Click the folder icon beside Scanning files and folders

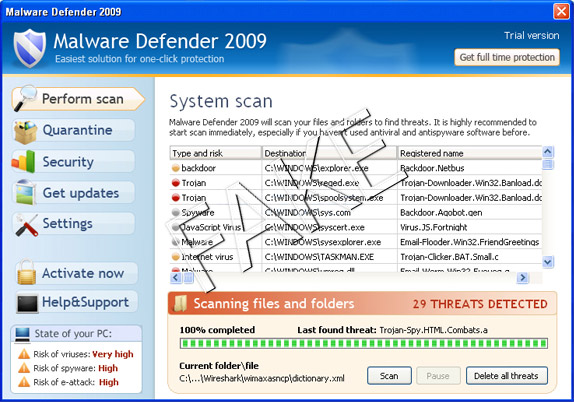tap(180, 303)
